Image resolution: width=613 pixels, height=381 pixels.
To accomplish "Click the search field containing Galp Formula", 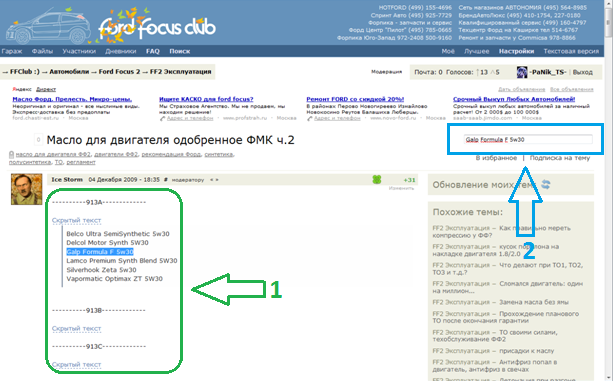I will [x=528, y=140].
